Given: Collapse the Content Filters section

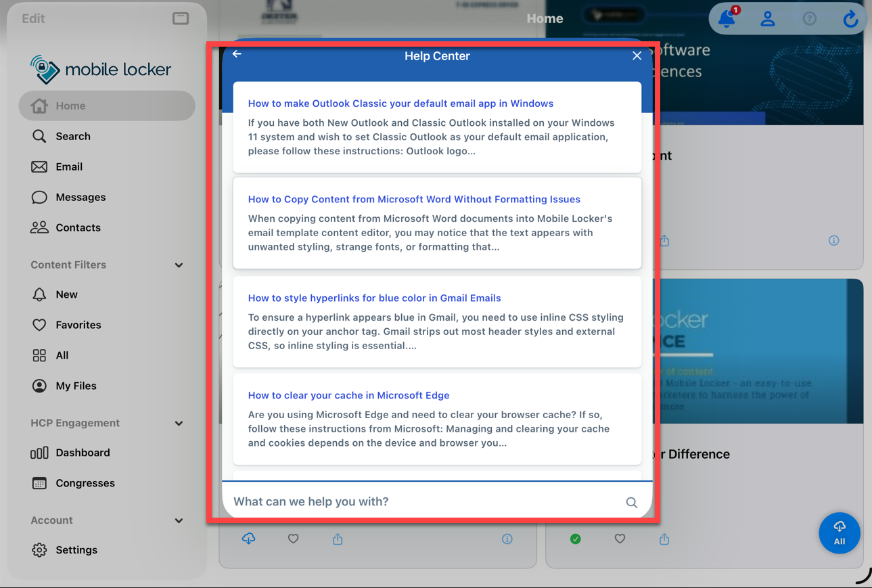Looking at the screenshot, I should tap(179, 265).
